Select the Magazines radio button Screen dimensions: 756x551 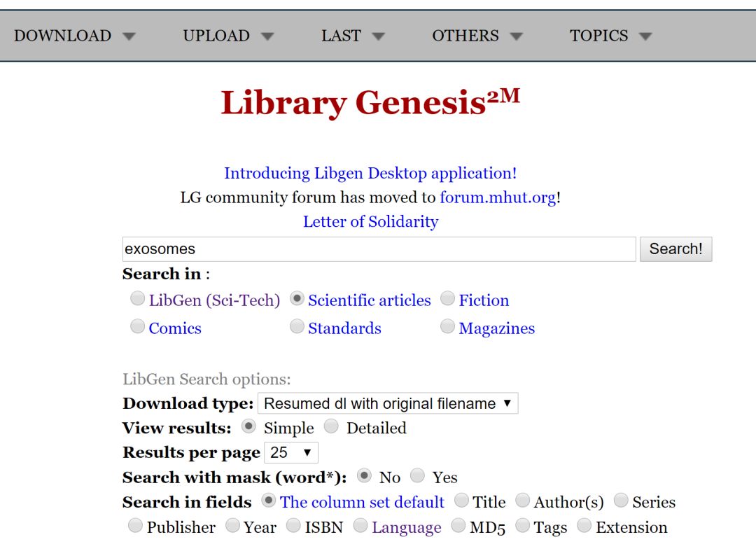(x=447, y=326)
